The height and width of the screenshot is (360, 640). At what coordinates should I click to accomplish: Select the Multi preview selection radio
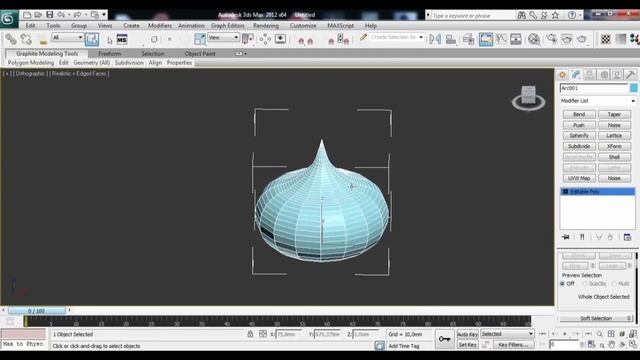(x=613, y=284)
